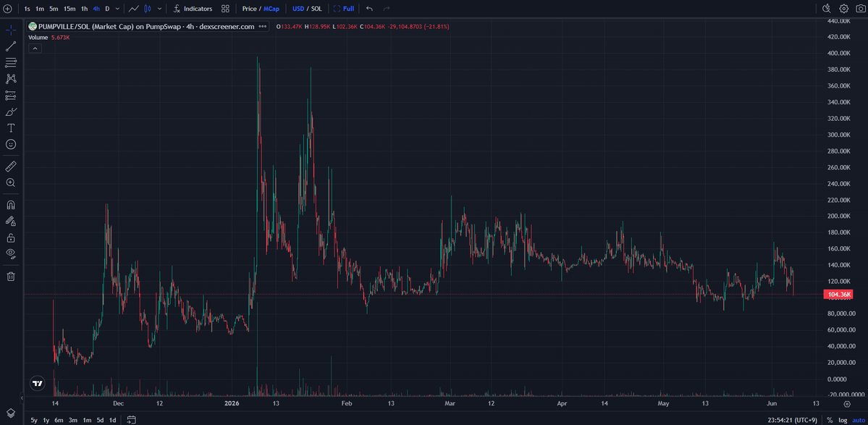Remove drawings using trash icon

[x=11, y=276]
